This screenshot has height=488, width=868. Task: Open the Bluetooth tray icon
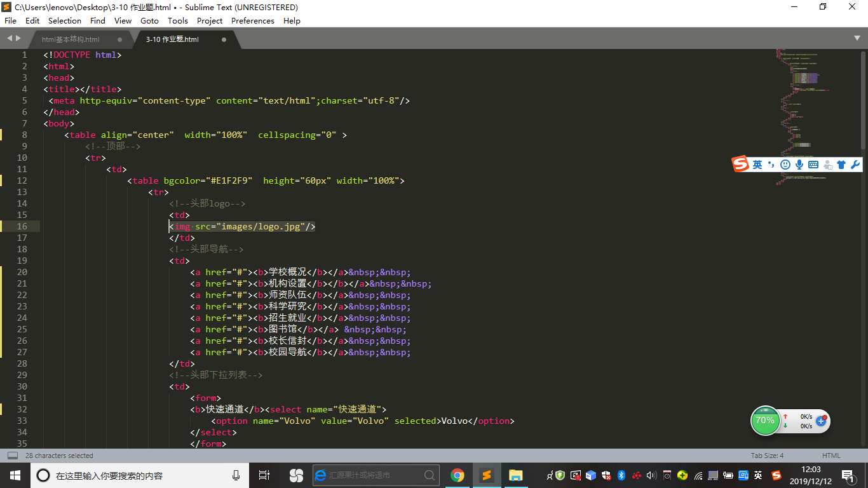click(x=621, y=475)
